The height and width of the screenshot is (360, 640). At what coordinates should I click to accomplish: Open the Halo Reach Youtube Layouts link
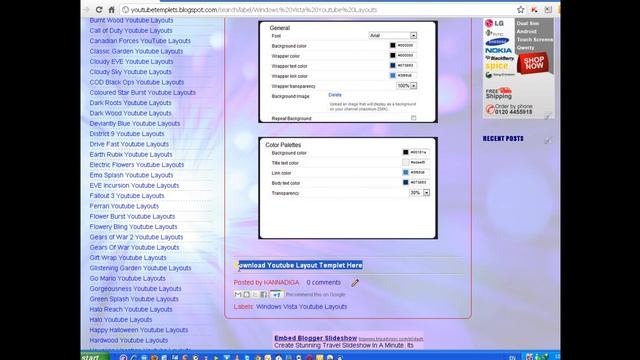pos(131,309)
